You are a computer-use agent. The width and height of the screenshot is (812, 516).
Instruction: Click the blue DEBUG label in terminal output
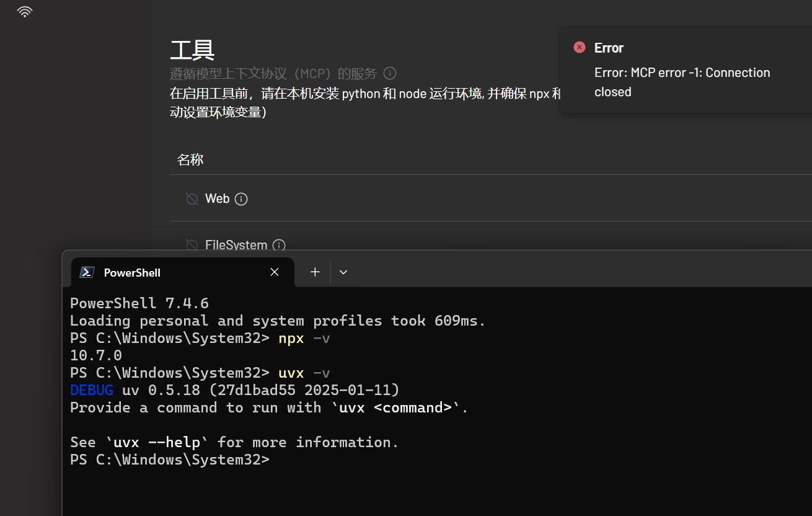92,390
